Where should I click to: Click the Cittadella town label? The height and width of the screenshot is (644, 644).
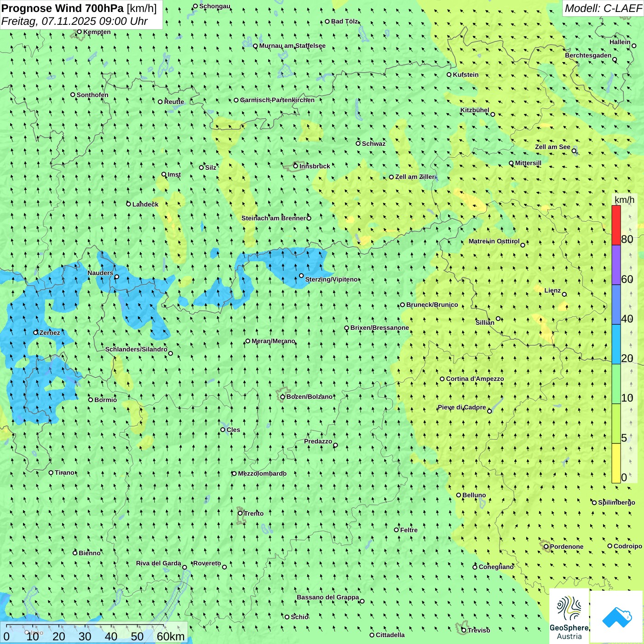pyautogui.click(x=390, y=635)
